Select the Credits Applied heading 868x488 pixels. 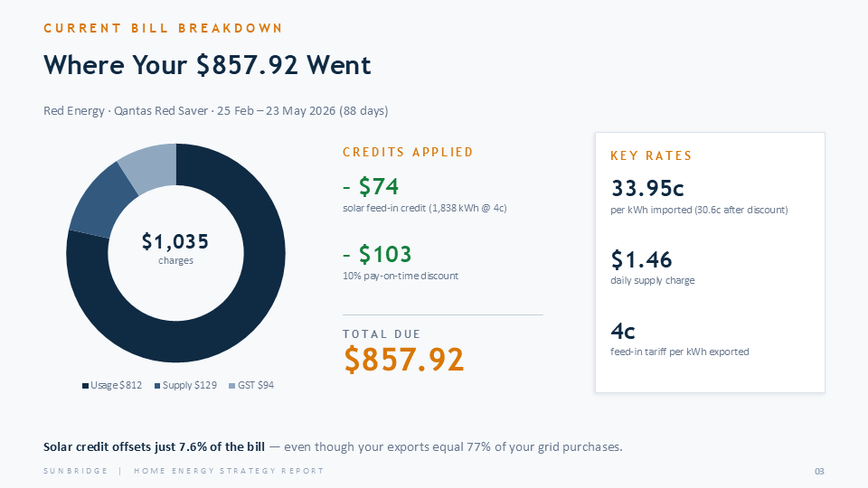[408, 152]
